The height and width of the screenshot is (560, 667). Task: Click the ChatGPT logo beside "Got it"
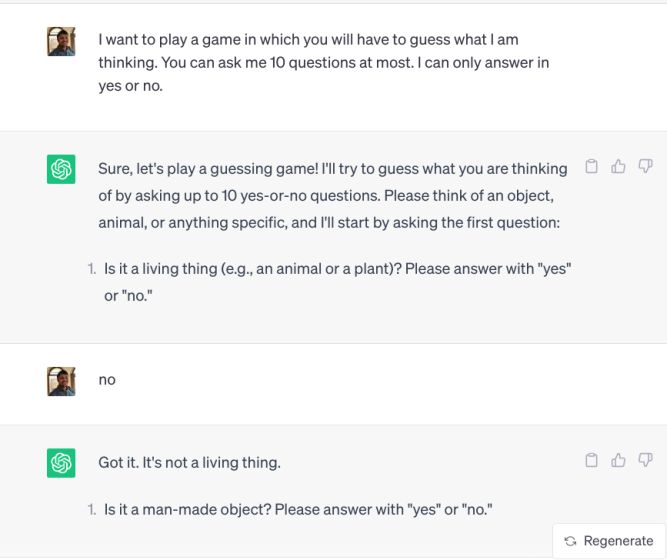click(x=62, y=462)
